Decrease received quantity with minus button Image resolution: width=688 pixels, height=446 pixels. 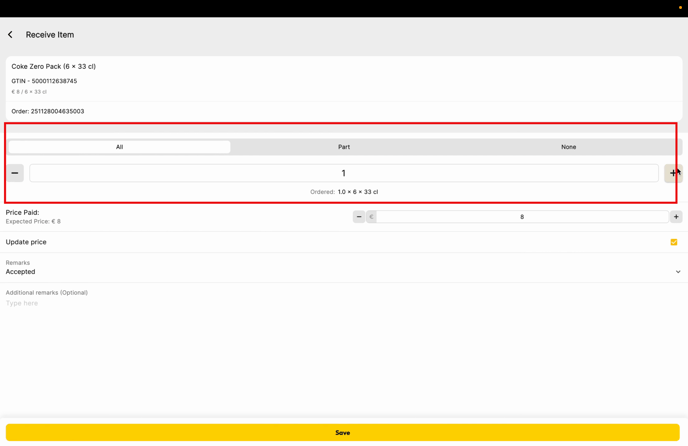[15, 173]
